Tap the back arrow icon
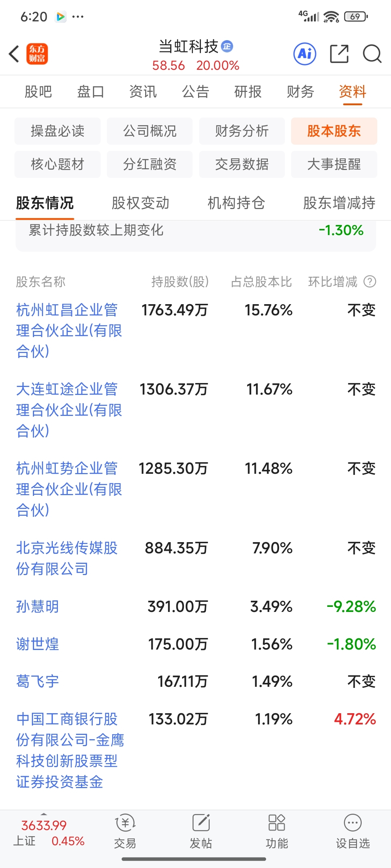The height and width of the screenshot is (868, 391). tap(14, 54)
